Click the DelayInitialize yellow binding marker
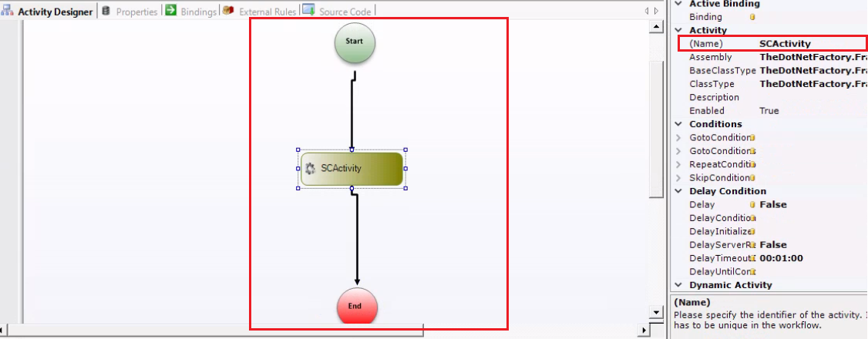This screenshot has height=339, width=868. tap(753, 231)
